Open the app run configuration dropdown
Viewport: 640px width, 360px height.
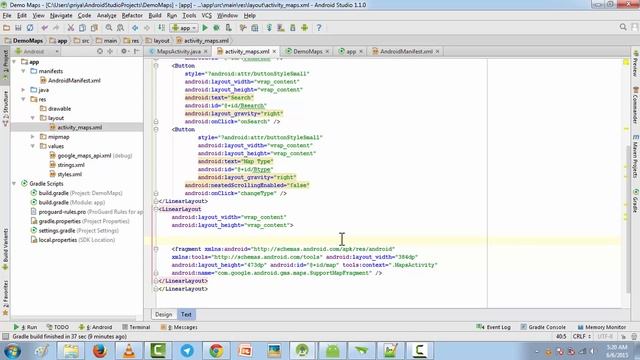tap(184, 28)
